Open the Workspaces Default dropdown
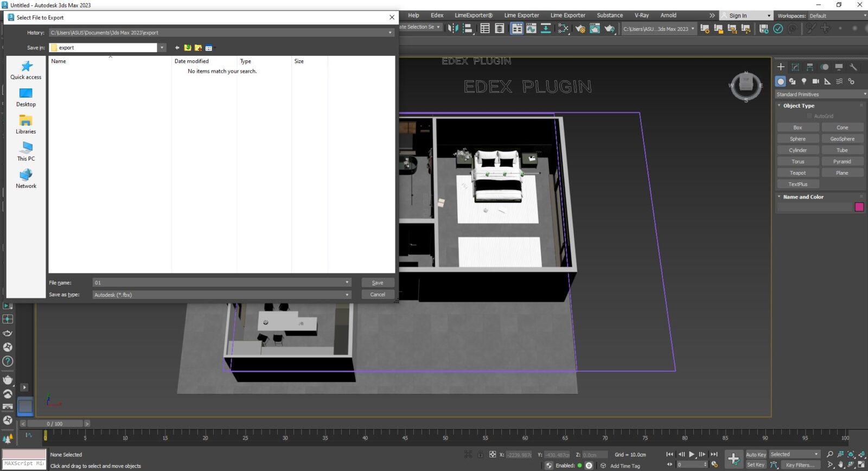 [x=838, y=16]
